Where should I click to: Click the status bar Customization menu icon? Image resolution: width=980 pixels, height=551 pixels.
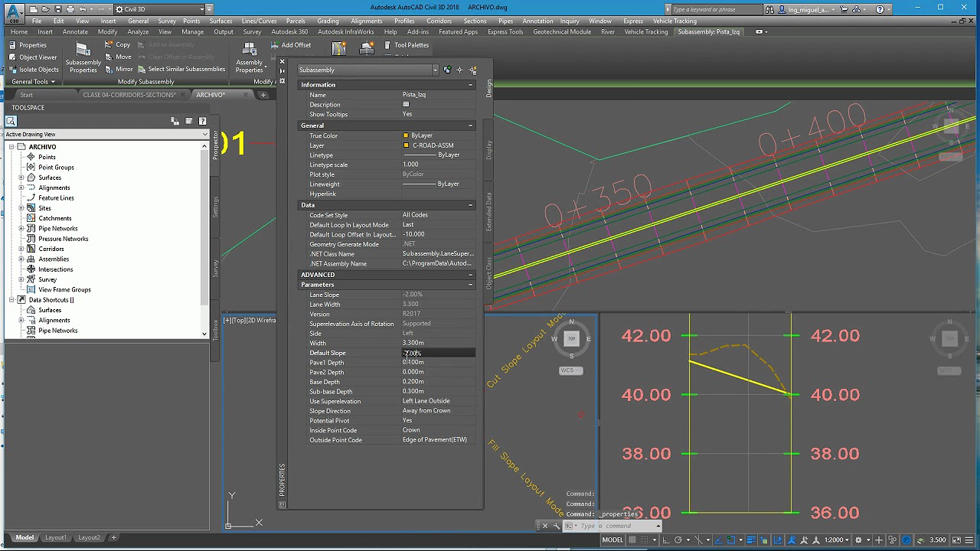point(969,540)
